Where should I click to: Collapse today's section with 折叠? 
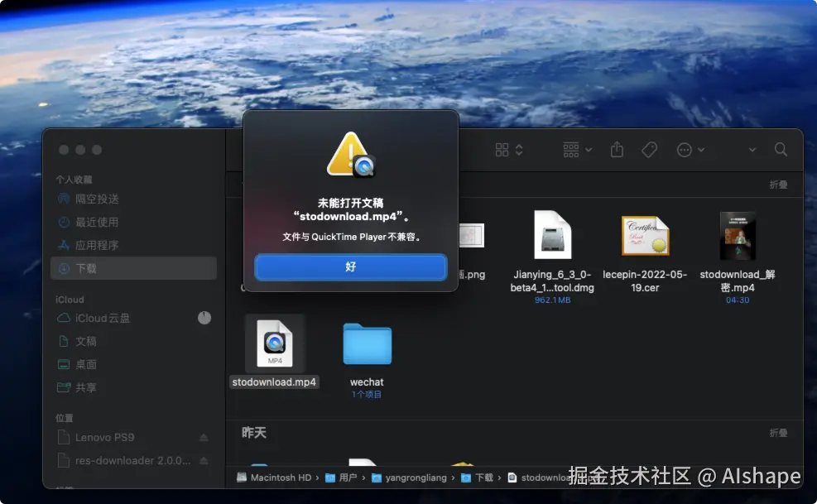(x=778, y=185)
